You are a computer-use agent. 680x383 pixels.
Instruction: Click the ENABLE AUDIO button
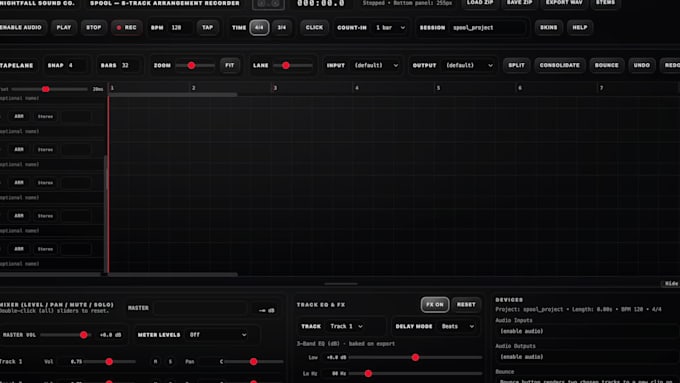point(21,27)
